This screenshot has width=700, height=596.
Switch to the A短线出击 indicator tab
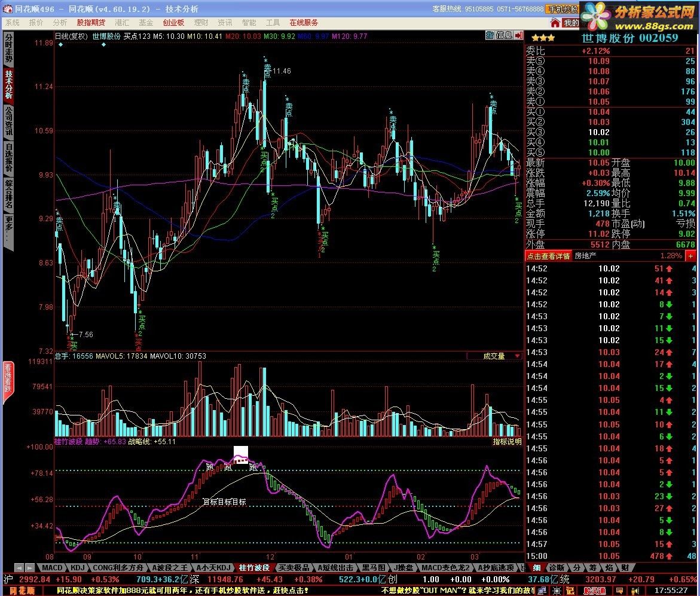tap(335, 567)
